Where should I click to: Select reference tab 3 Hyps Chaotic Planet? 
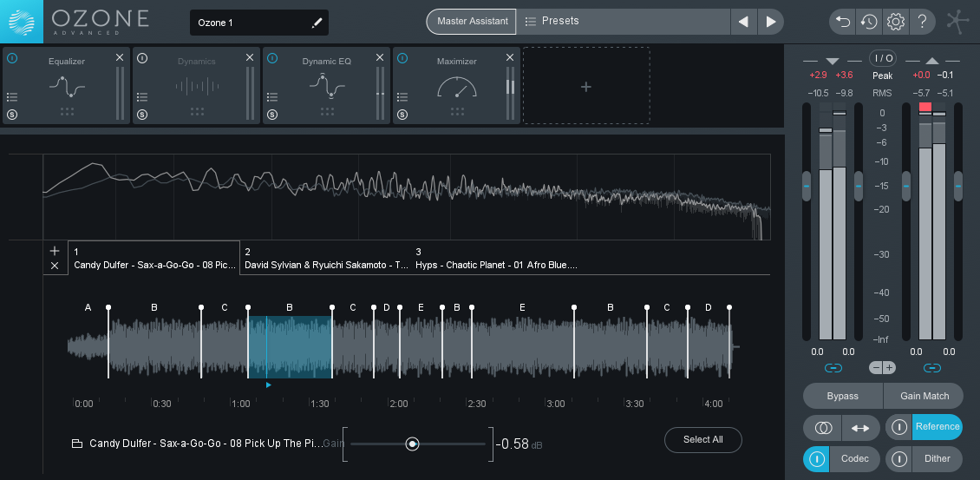(496, 259)
